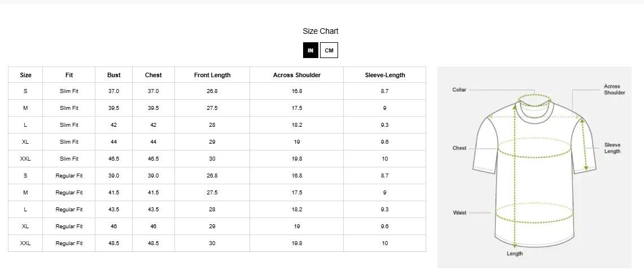Click the Sleeve Length diagram label
This screenshot has height=275, width=644.
pos(612,148)
